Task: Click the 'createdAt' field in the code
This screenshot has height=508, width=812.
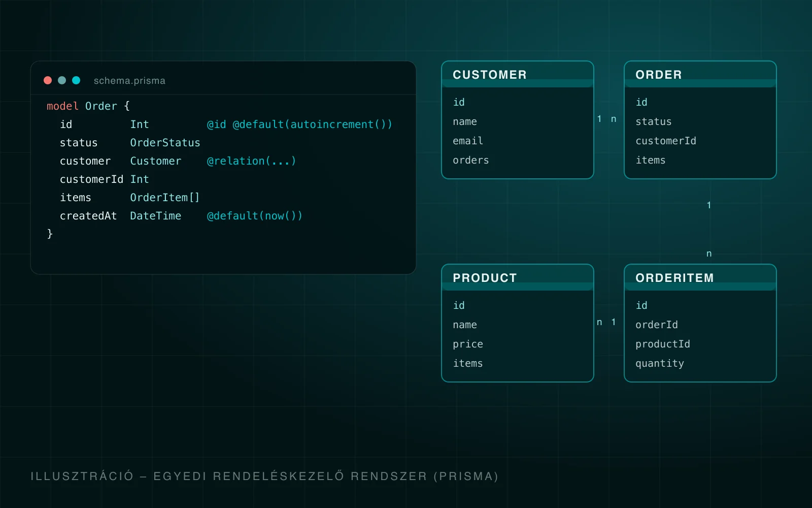Action: pos(88,216)
